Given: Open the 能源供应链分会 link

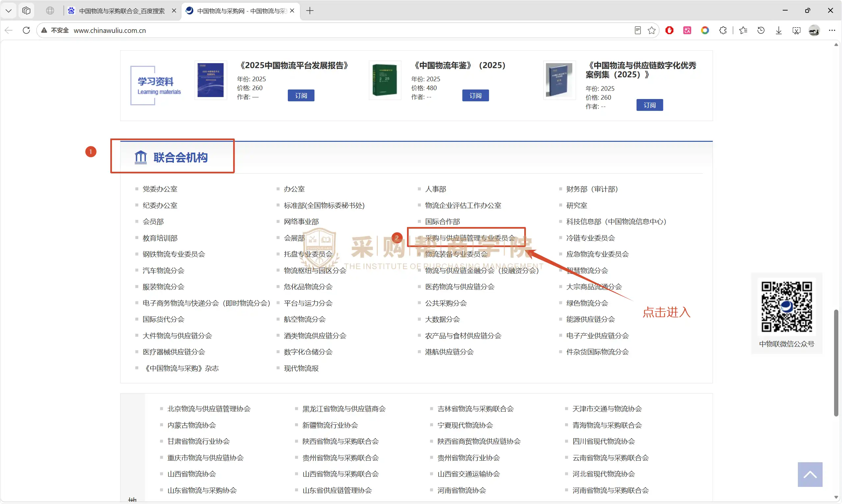Looking at the screenshot, I should click(x=590, y=319).
